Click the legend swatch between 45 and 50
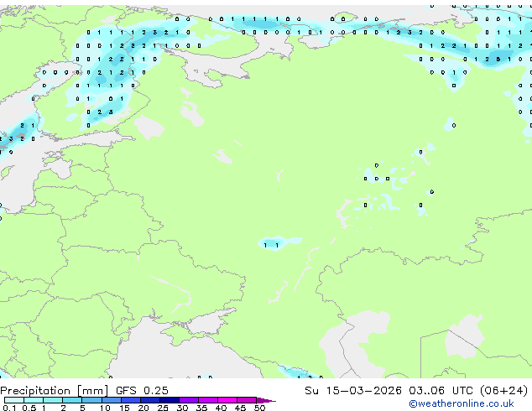This screenshot has height=411, width=532. point(247,400)
